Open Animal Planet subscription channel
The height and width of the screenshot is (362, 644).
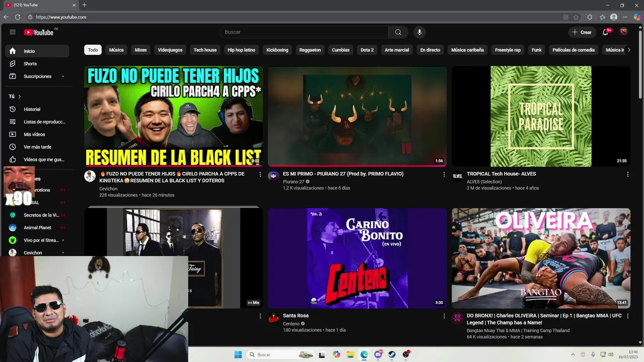[x=37, y=228]
